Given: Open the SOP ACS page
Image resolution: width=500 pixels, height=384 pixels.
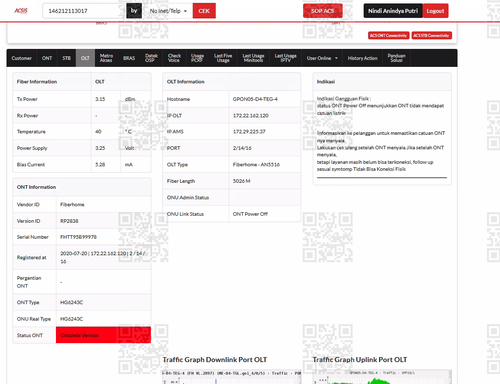Looking at the screenshot, I should click(323, 11).
